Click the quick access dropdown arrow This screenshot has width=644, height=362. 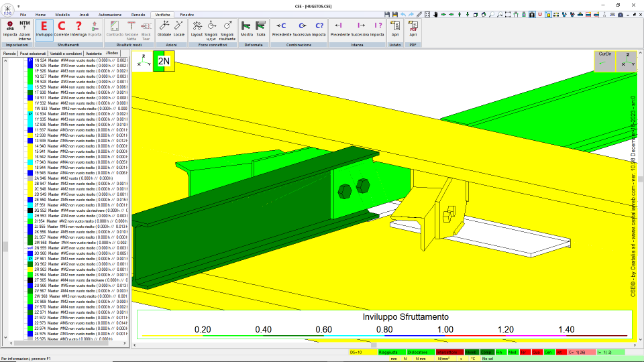coord(19,7)
